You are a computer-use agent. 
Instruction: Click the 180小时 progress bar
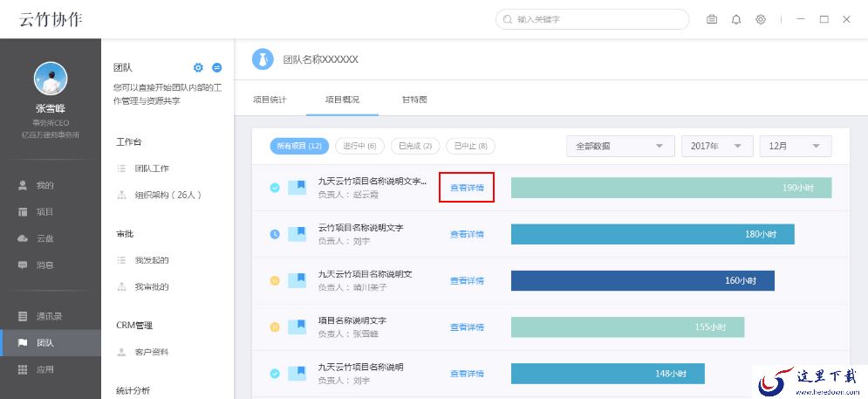coord(653,234)
